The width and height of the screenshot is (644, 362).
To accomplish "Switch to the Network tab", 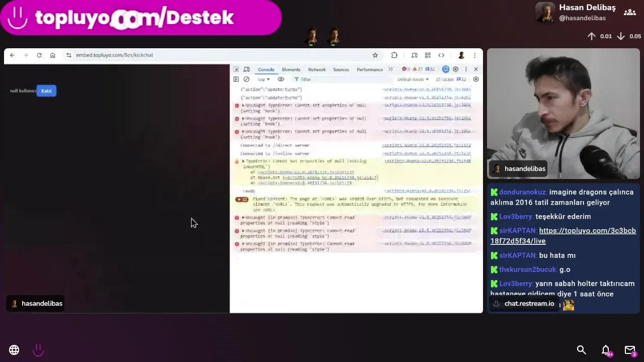I will click(x=316, y=70).
